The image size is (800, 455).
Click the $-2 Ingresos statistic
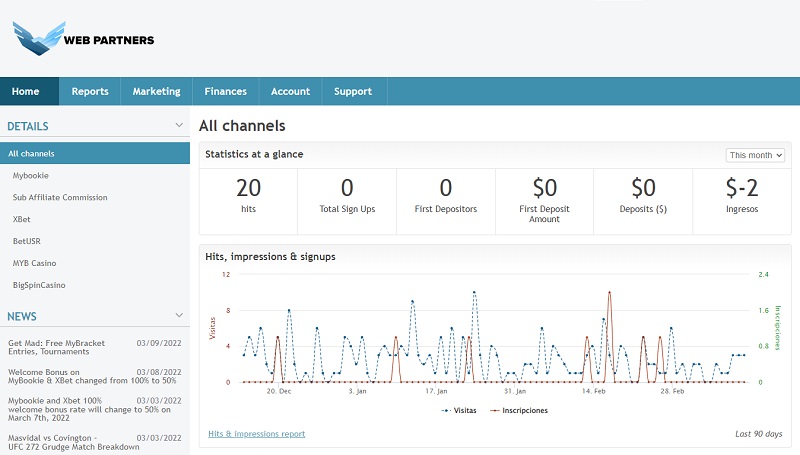(742, 194)
